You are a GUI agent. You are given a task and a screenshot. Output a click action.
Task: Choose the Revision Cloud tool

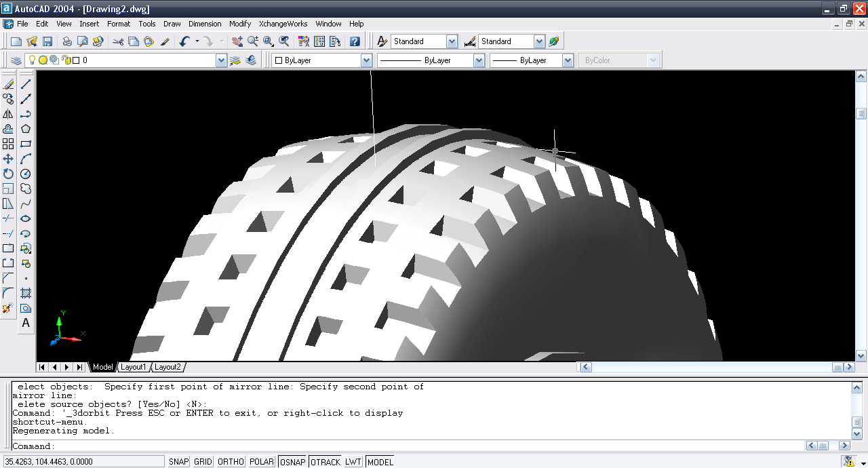tap(26, 189)
